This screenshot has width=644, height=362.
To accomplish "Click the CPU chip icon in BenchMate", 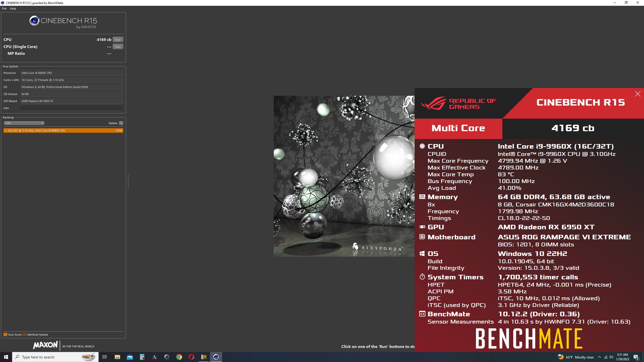I will [x=422, y=146].
